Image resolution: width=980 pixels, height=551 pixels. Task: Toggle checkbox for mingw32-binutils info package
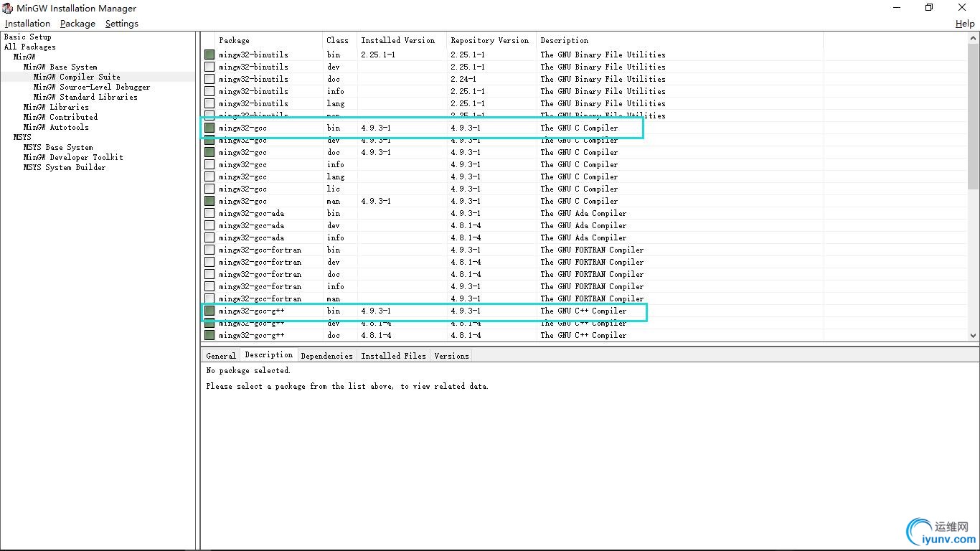[x=209, y=91]
